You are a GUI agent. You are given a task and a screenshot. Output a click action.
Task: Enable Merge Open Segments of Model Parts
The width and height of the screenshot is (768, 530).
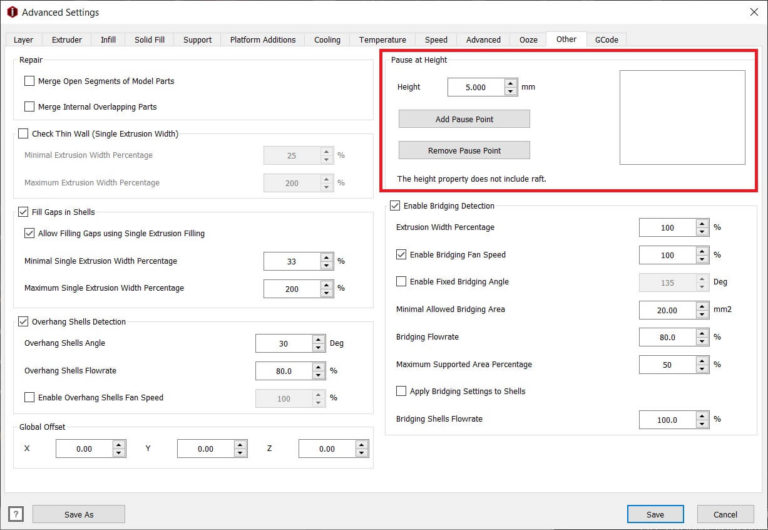click(30, 80)
